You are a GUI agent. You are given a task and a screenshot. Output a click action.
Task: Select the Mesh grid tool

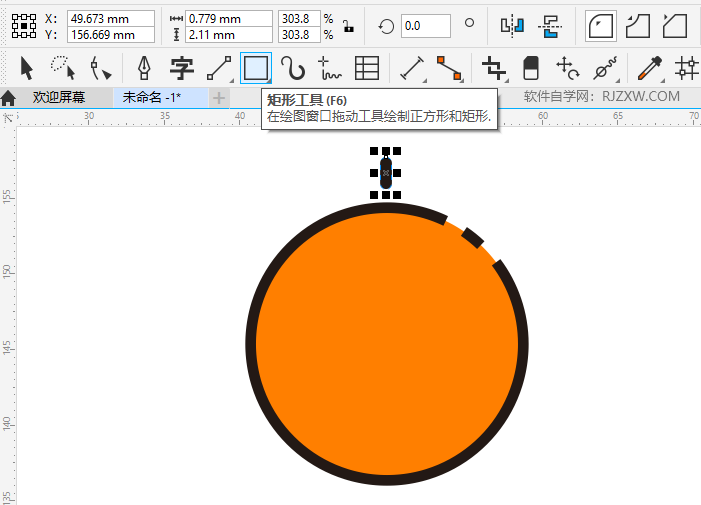click(x=687, y=68)
